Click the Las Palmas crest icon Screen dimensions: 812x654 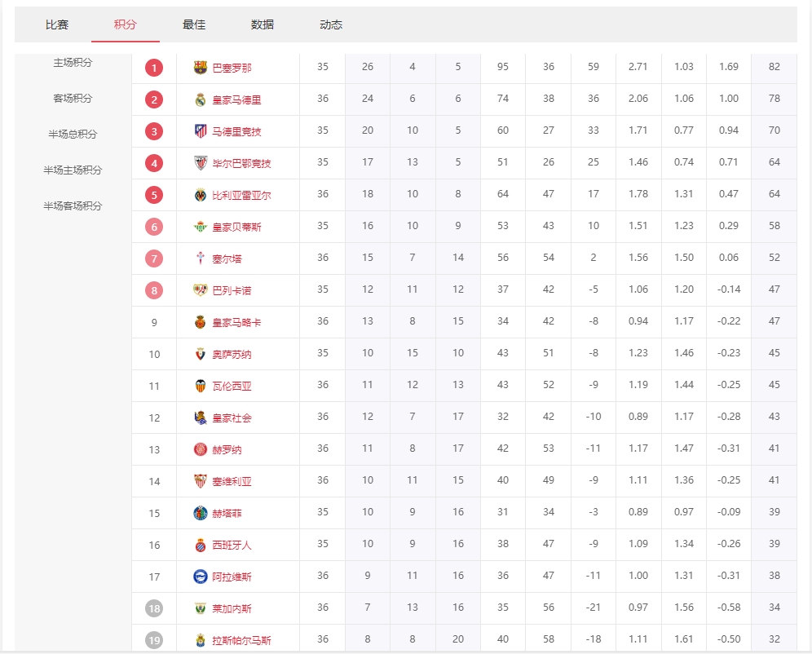point(201,640)
